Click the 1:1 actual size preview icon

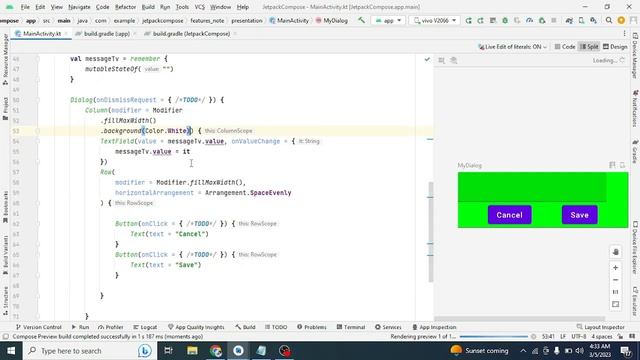point(616,292)
